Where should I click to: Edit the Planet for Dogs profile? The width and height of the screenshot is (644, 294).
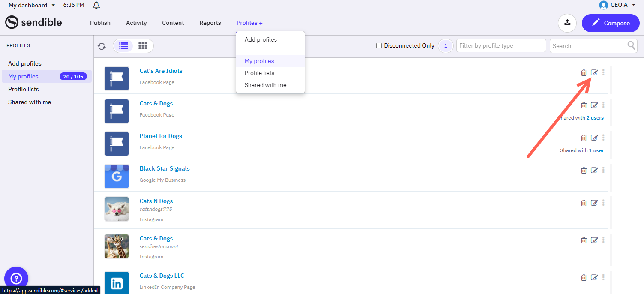point(594,138)
